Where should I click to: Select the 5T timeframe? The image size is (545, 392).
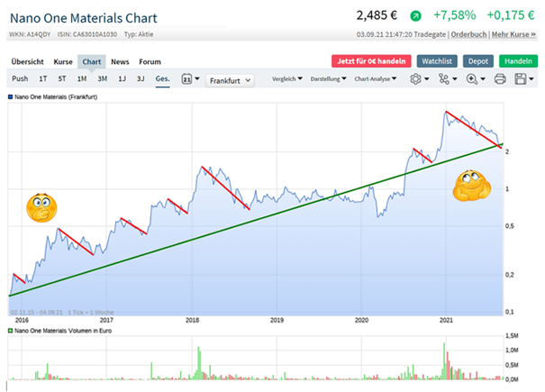coord(62,79)
